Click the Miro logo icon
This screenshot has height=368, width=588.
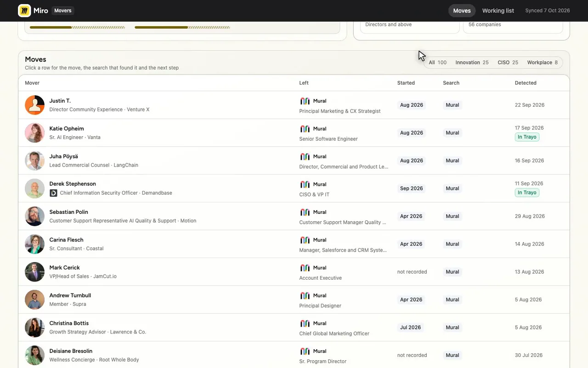24,11
